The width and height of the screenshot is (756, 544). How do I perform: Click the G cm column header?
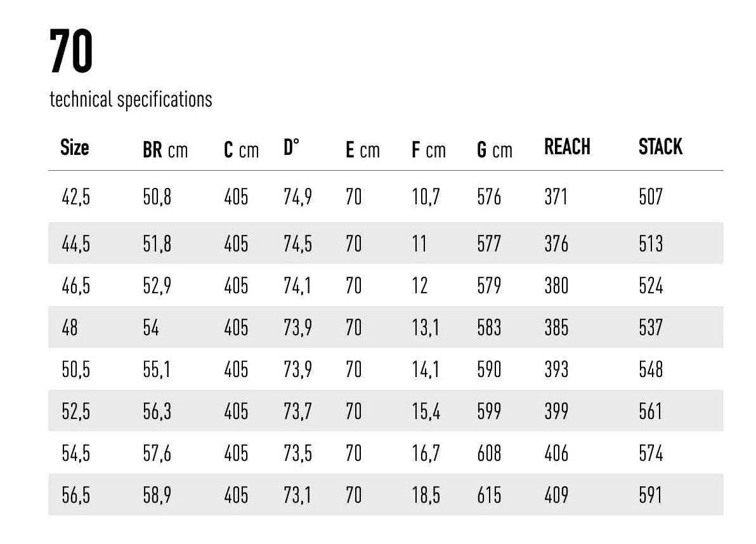point(494,150)
